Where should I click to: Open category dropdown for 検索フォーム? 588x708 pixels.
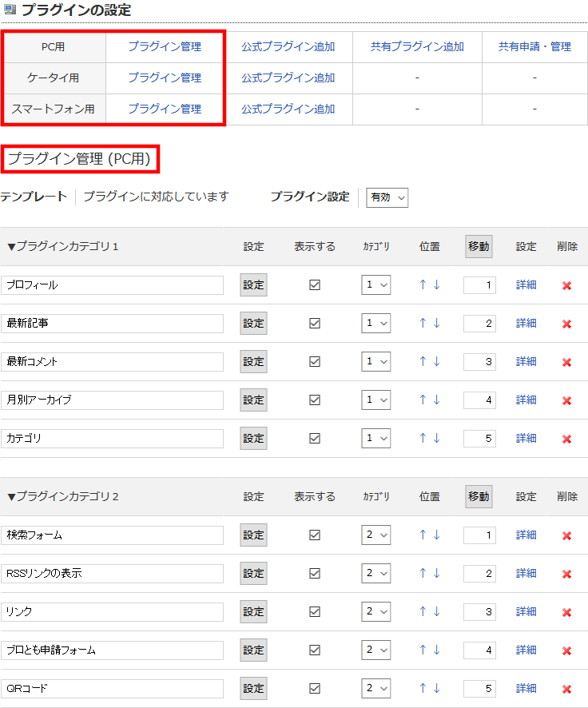click(x=376, y=535)
